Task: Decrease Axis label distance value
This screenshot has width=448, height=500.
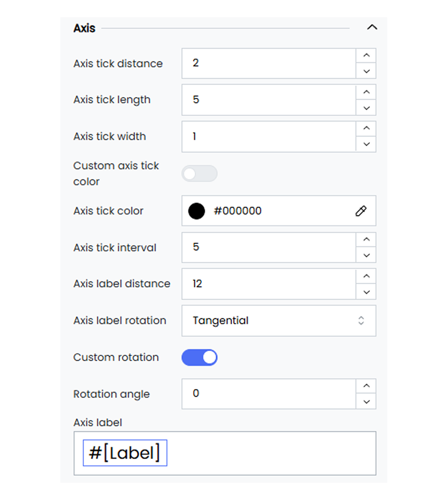Action: (x=367, y=292)
